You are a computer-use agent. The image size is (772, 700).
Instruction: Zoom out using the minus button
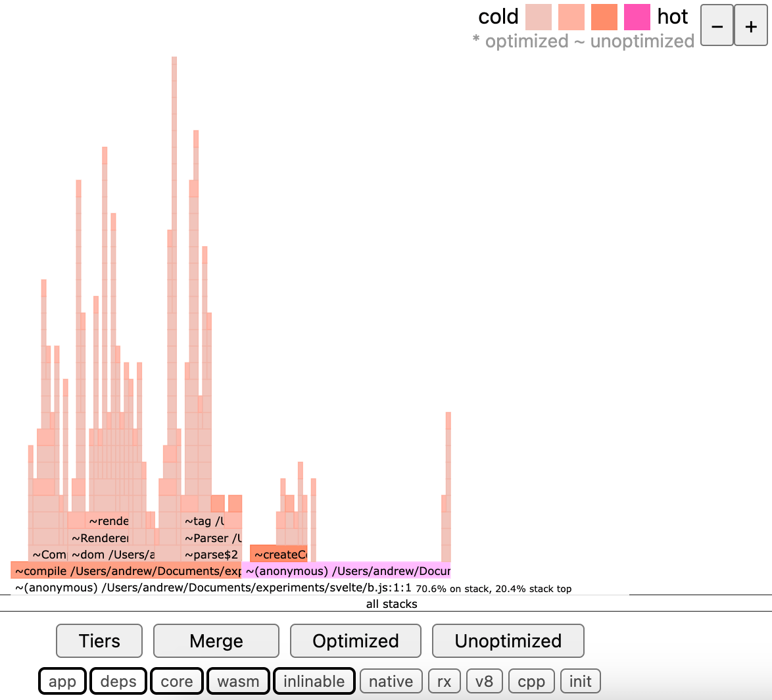click(x=717, y=25)
